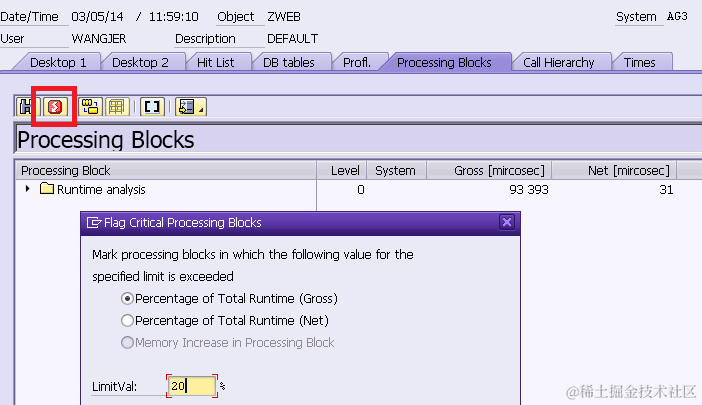702x405 pixels.
Task: Select the Runtime analysis tree row label
Action: [x=101, y=190]
